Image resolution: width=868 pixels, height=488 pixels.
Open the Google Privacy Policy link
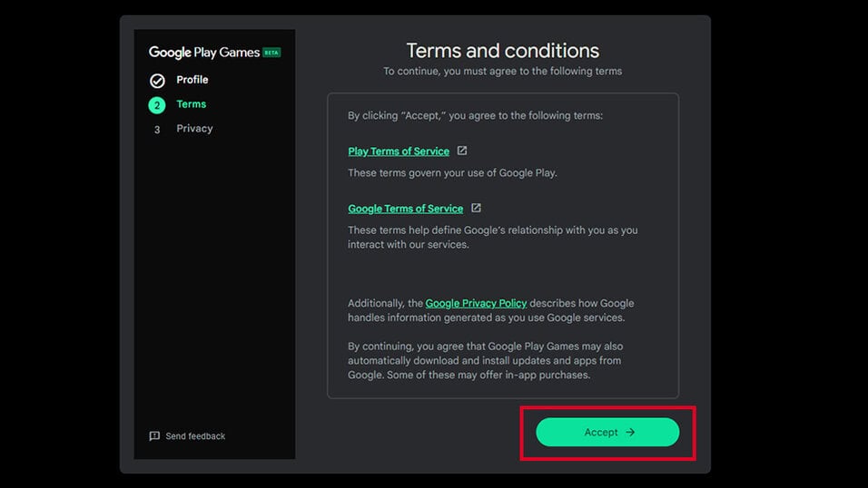pyautogui.click(x=476, y=303)
